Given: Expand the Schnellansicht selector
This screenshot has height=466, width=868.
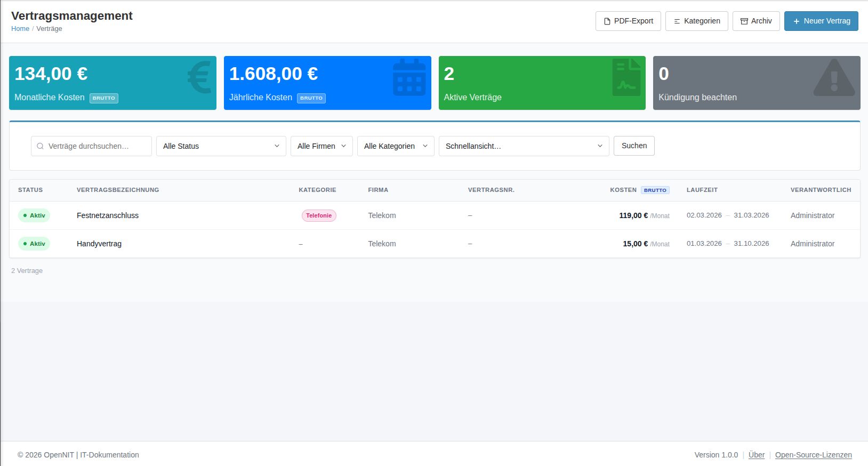Looking at the screenshot, I should [524, 146].
